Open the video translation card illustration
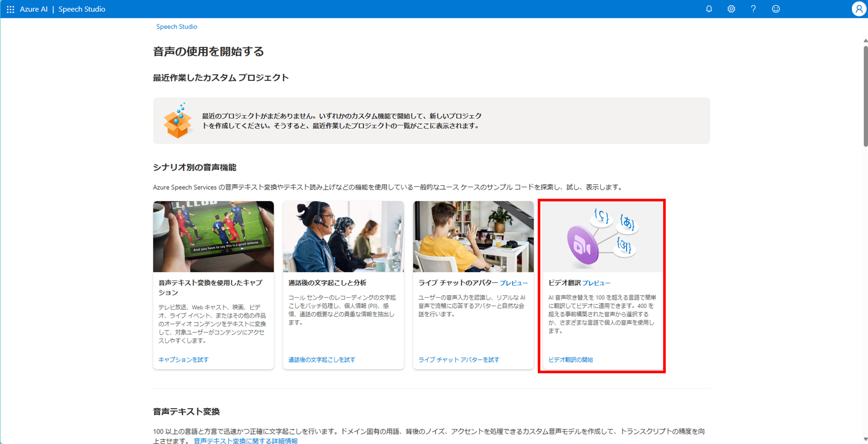 coord(603,237)
